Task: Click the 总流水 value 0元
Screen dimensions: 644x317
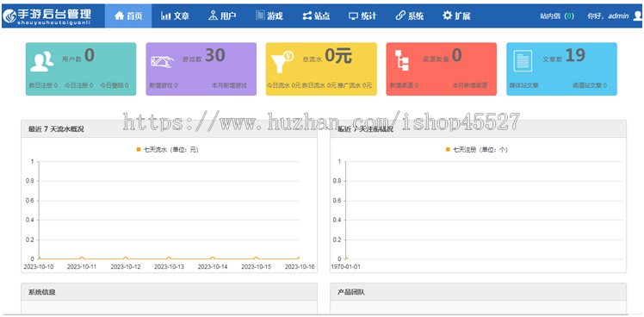Action: point(338,56)
